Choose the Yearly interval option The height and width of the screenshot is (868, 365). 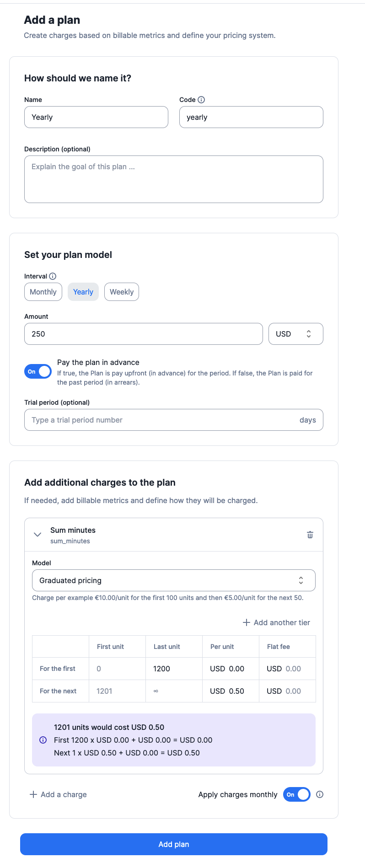[83, 292]
